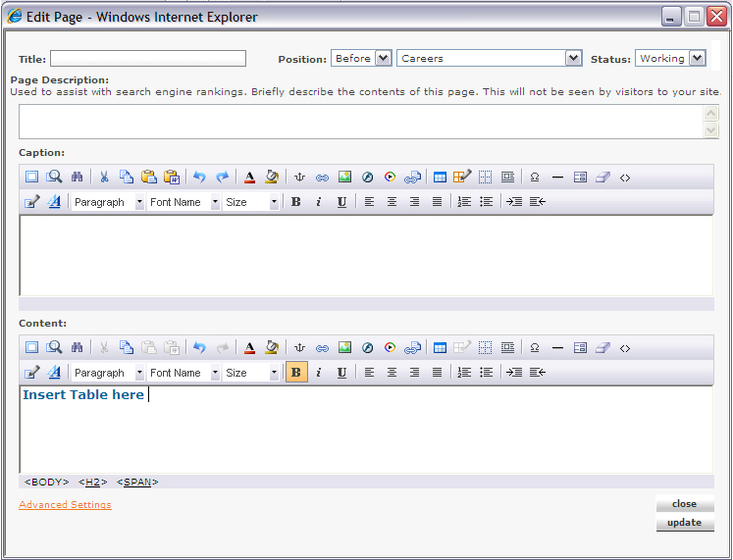The width and height of the screenshot is (733, 560).
Task: Insert Flash icon in Content toolbar
Action: (367, 347)
